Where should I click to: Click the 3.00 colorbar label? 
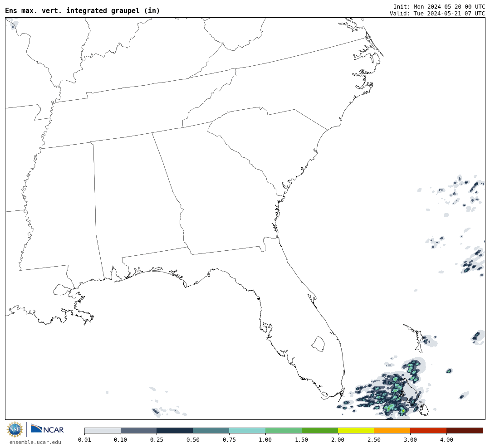pos(410,440)
